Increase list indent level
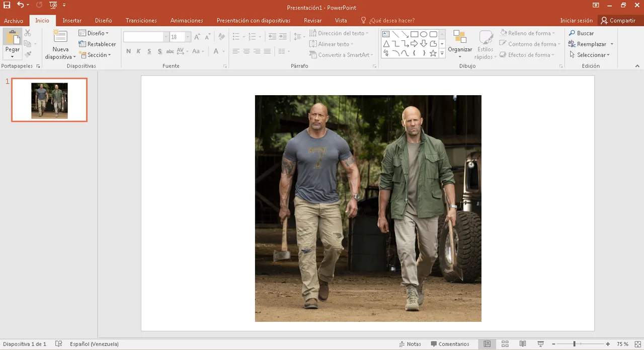Viewport: 644px width, 350px height. point(283,37)
